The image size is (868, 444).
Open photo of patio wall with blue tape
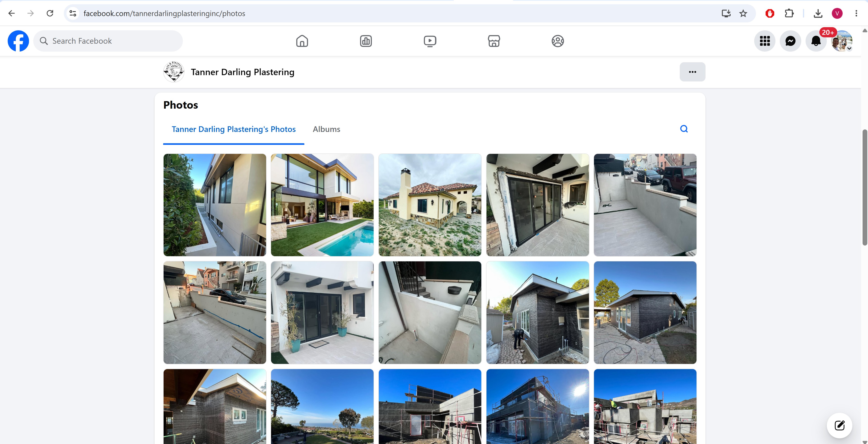215,313
